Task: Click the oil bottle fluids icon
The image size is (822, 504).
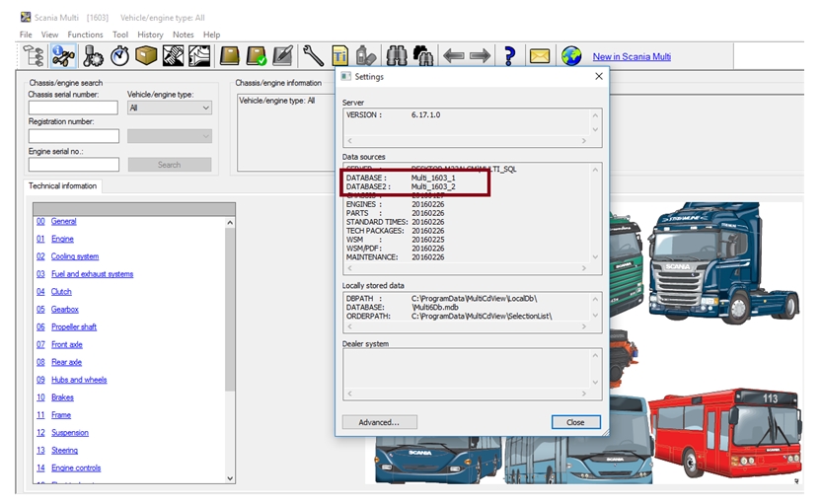Action: 365,55
